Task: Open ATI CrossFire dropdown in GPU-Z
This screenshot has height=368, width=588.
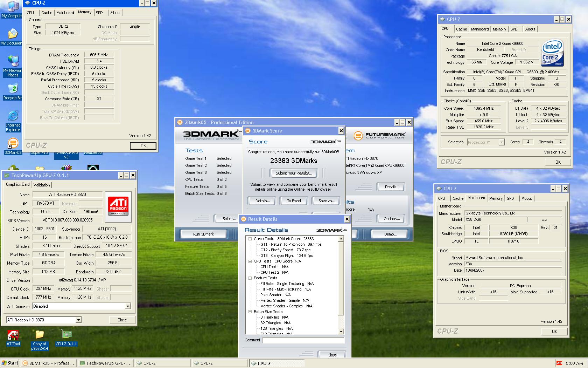Action: pos(128,306)
